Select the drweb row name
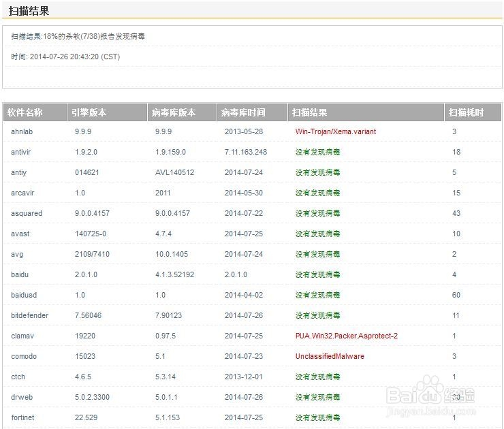 pos(22,397)
